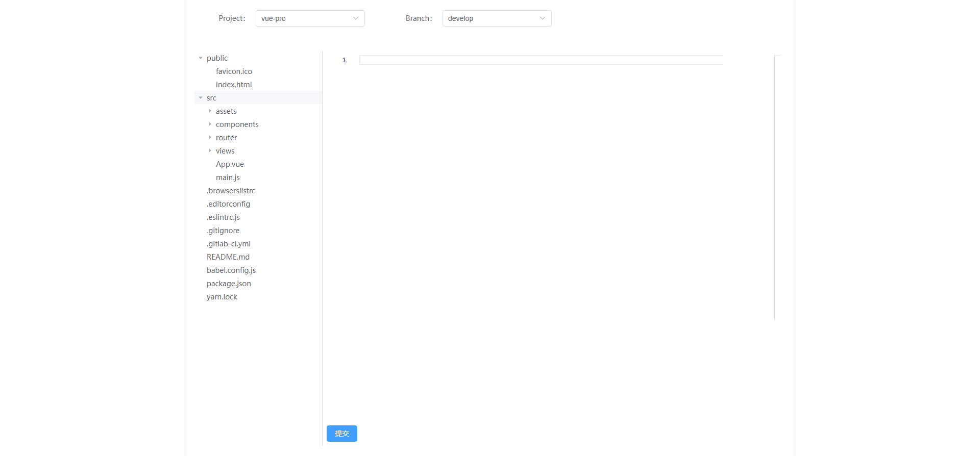Open the Branch dropdown showing develop
Screen dimensions: 980x456
click(x=497, y=18)
